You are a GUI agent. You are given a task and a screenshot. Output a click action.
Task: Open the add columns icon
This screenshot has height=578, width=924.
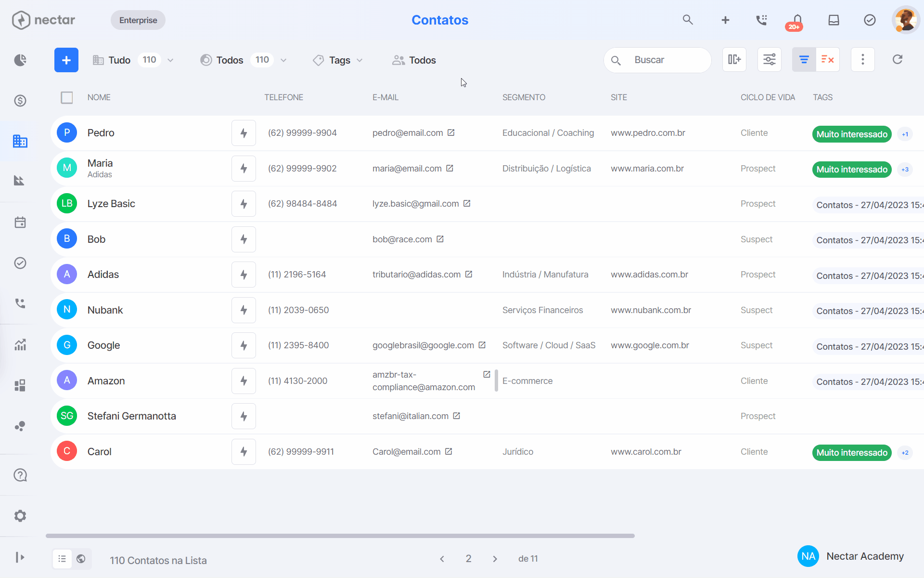(x=734, y=60)
